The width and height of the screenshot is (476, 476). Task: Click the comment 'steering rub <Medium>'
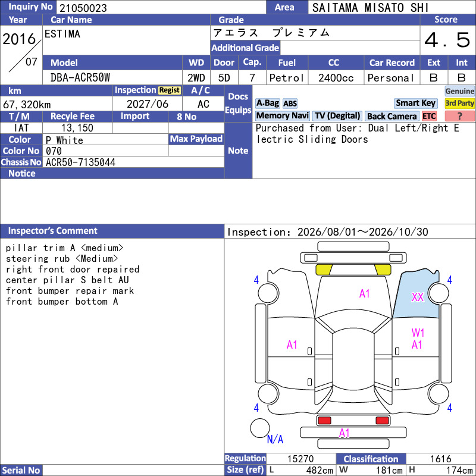pyautogui.click(x=62, y=259)
